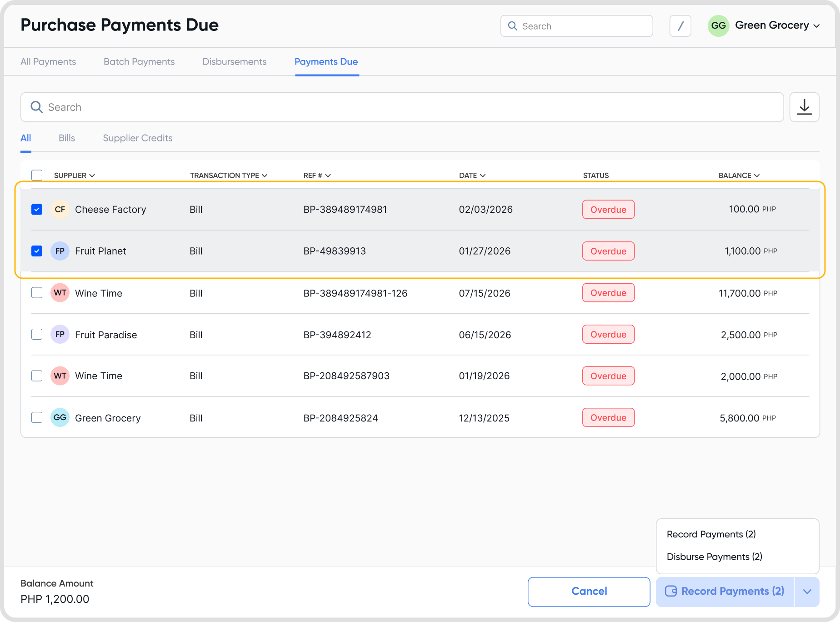The width and height of the screenshot is (840, 622).
Task: Open the Green Grocery account dropdown
Action: pyautogui.click(x=816, y=26)
